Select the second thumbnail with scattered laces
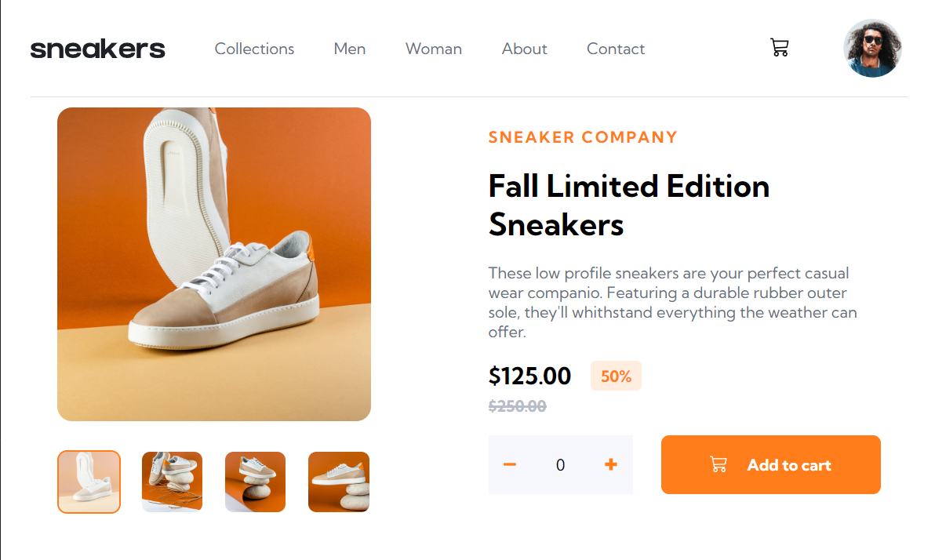 (172, 482)
